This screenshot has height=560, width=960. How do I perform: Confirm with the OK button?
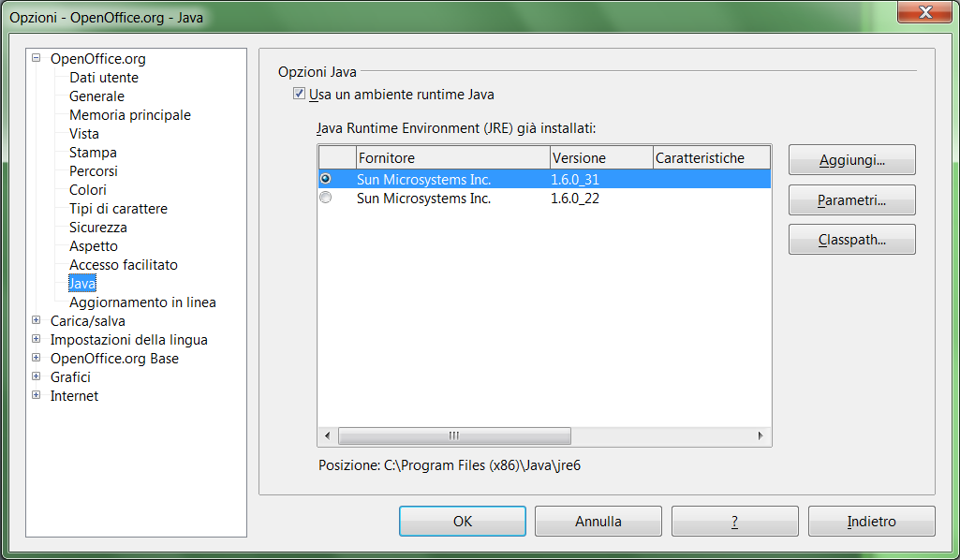(x=463, y=521)
